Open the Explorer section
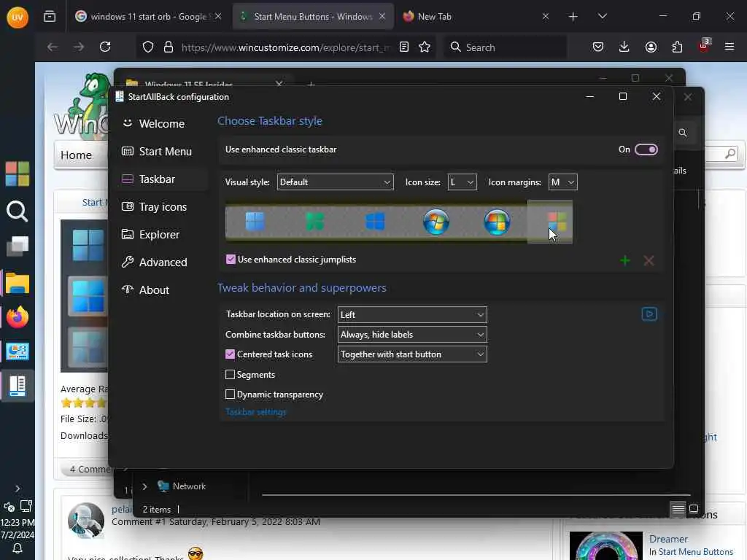The width and height of the screenshot is (747, 560). coord(160,235)
